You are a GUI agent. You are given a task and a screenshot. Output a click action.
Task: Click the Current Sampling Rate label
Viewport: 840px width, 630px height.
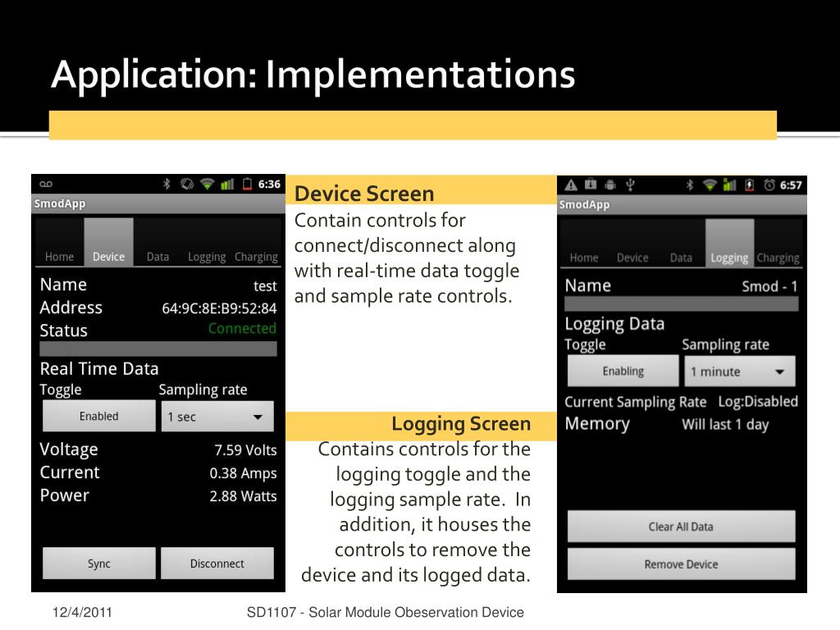(x=636, y=402)
